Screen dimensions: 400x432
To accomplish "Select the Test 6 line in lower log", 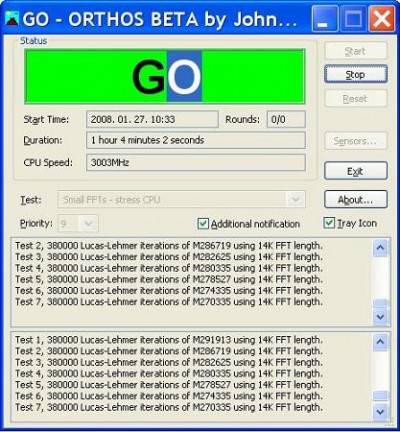I will click(169, 396).
